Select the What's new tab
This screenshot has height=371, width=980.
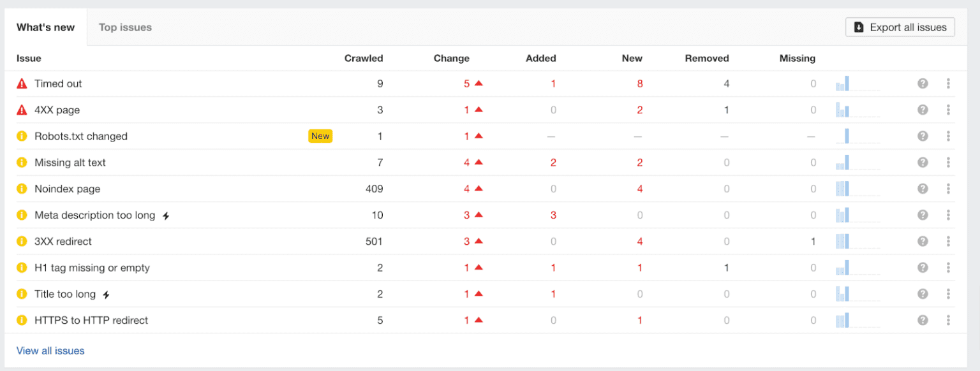[46, 27]
